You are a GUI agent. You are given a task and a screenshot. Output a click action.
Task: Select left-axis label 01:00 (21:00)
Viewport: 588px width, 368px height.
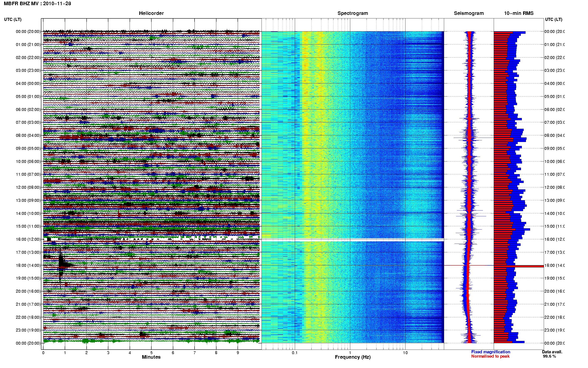click(x=28, y=44)
